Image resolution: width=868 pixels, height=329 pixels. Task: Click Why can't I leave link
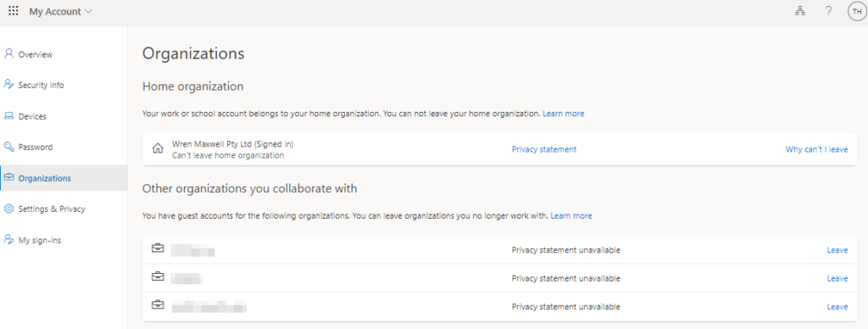(816, 149)
